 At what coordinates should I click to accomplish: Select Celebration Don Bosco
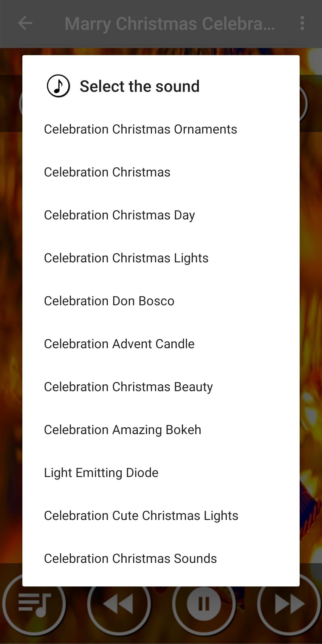(x=161, y=301)
